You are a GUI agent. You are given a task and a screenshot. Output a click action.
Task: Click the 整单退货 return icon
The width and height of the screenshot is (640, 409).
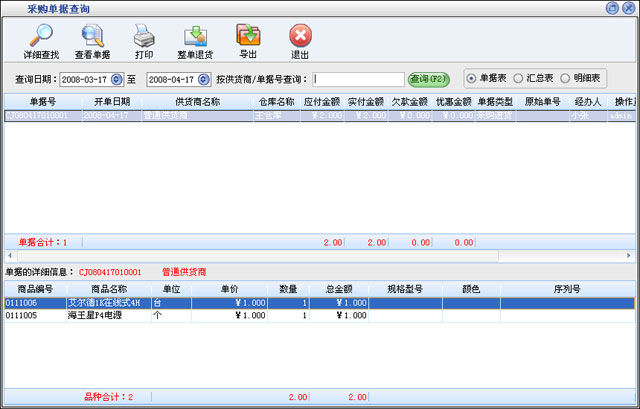point(196,37)
